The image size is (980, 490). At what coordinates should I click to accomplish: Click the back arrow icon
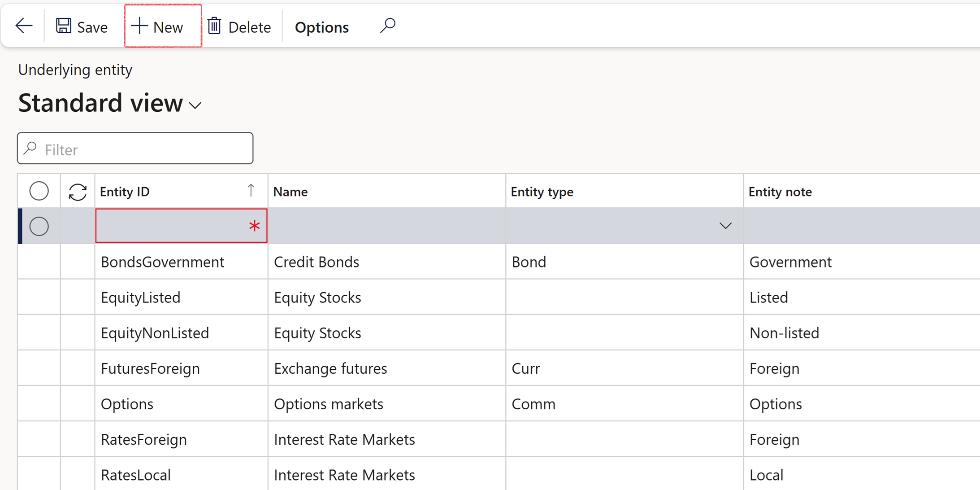point(24,26)
